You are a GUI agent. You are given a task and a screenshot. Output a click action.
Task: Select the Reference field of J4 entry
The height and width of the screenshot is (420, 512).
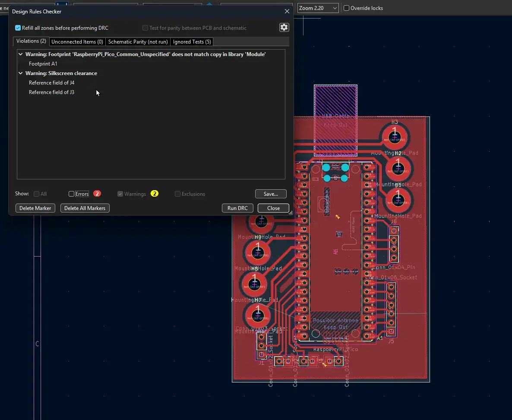coord(52,83)
